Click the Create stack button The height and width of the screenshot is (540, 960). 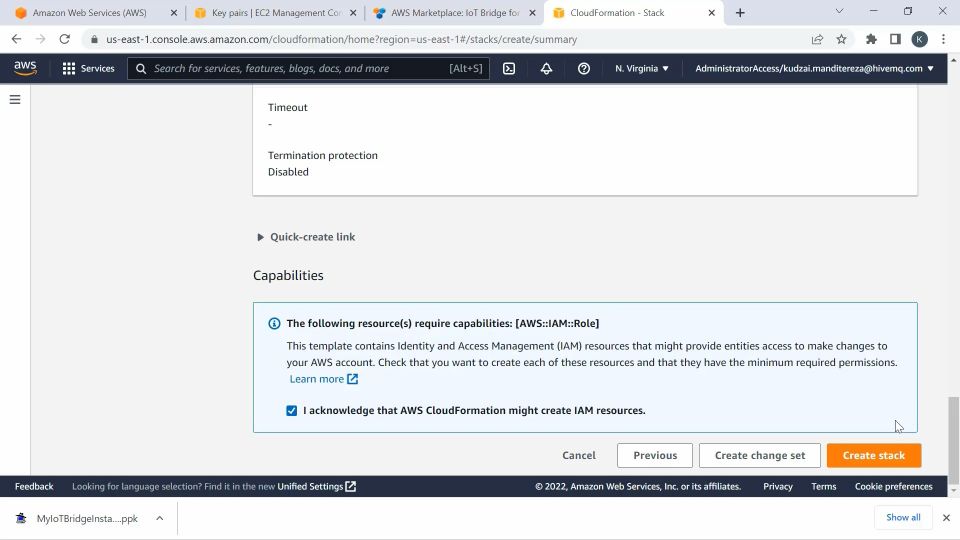[x=874, y=456]
